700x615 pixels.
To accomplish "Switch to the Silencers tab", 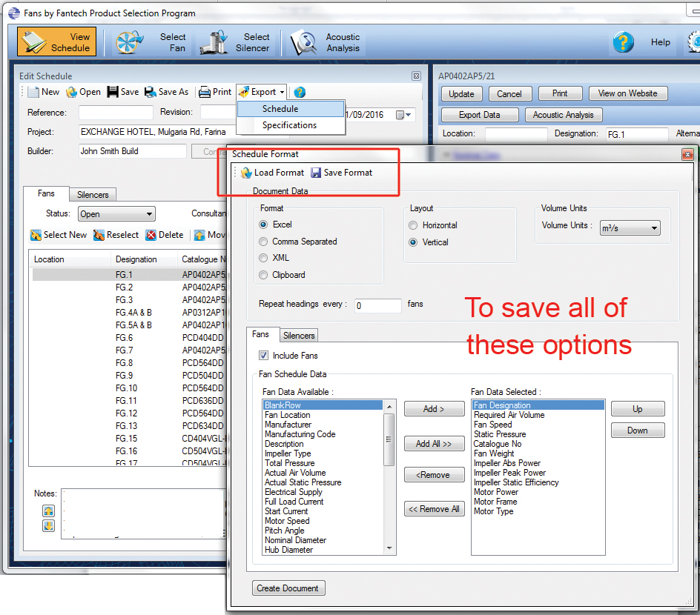I will pyautogui.click(x=298, y=335).
